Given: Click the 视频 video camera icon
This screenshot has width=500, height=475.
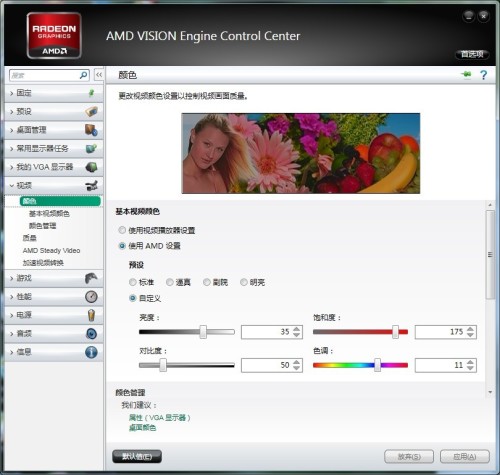Looking at the screenshot, I should (91, 186).
